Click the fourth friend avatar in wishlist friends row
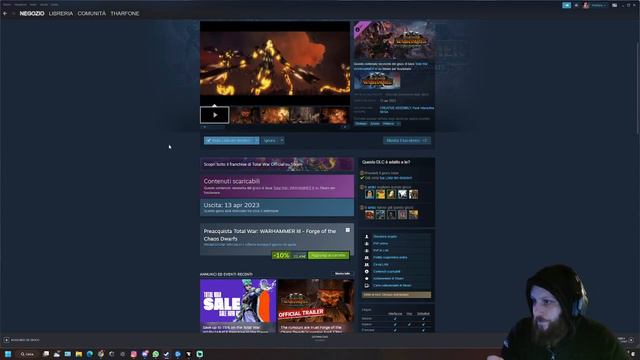 [402, 194]
